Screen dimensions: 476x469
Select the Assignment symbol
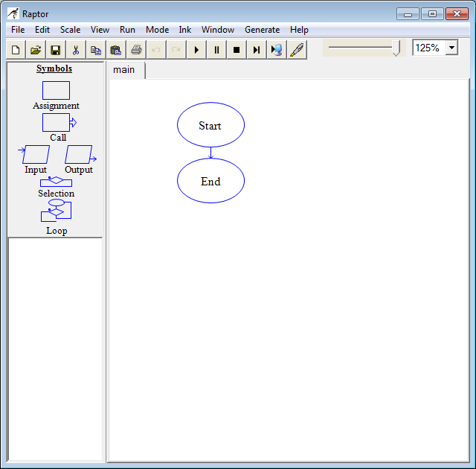click(57, 91)
